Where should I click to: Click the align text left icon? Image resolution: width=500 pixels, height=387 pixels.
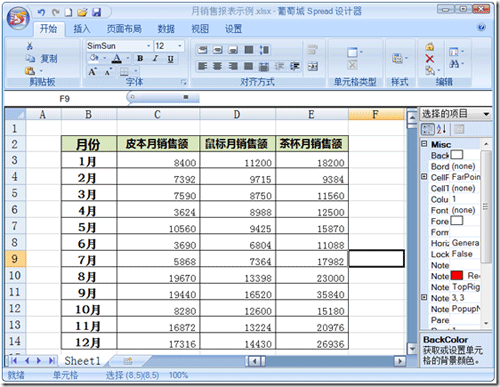[x=202, y=66]
